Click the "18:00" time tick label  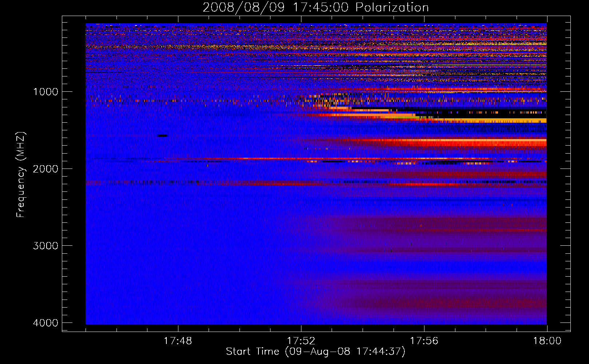[x=547, y=341]
